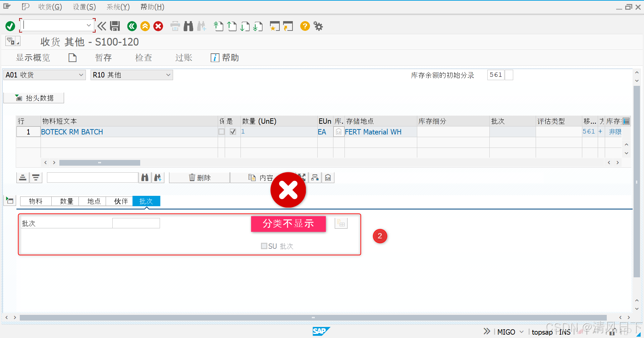Image resolution: width=644 pixels, height=338 pixels.
Task: Open the 系统(Y) menu
Action: [x=118, y=7]
